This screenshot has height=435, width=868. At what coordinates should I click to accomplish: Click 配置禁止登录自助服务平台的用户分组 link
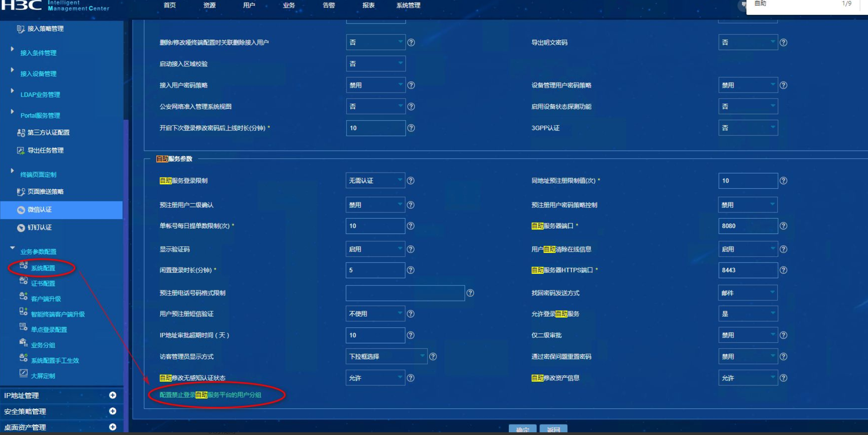[210, 395]
